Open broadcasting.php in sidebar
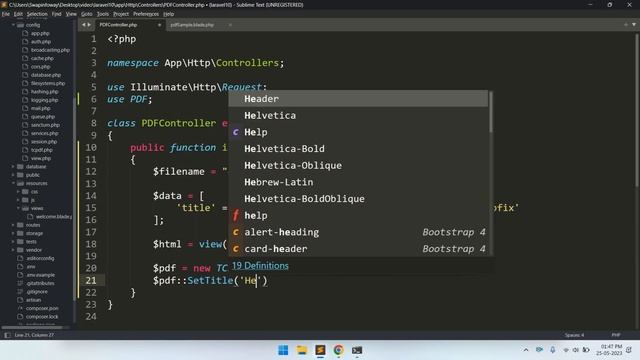640x360 pixels. [50, 50]
